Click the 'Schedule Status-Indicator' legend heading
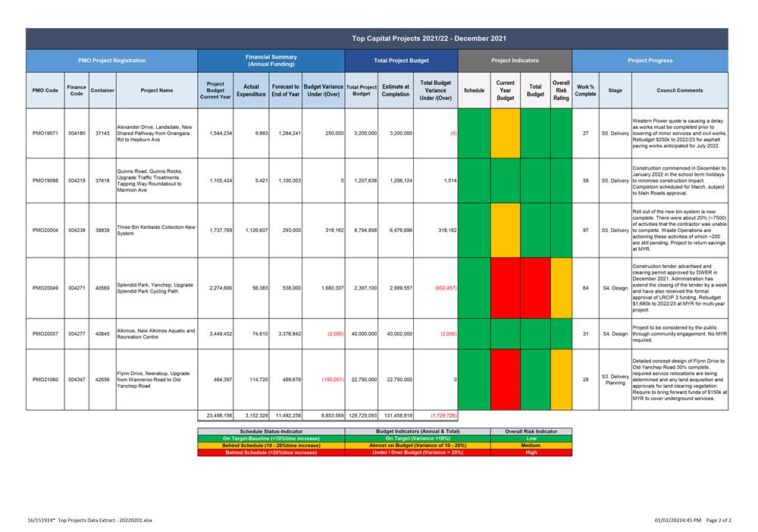 (271, 431)
